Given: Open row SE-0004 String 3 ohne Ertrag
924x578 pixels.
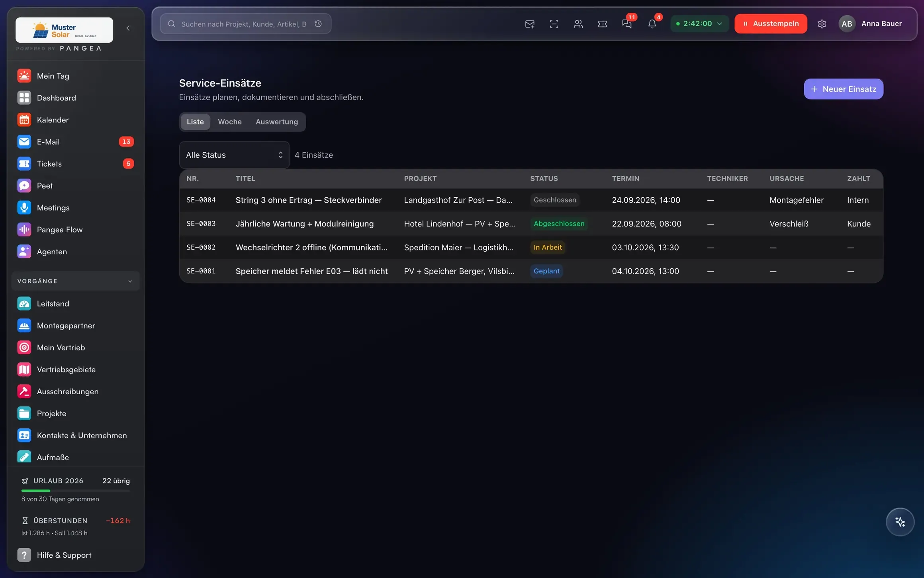Looking at the screenshot, I should pyautogui.click(x=531, y=200).
